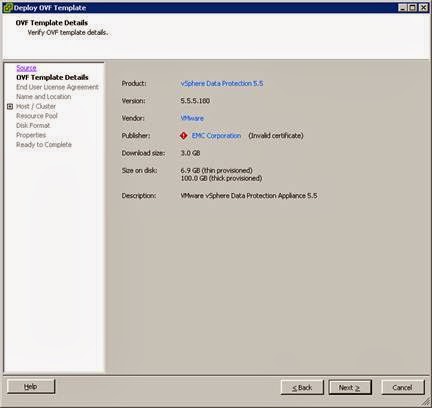
Task: Select Properties step
Action: (31, 135)
